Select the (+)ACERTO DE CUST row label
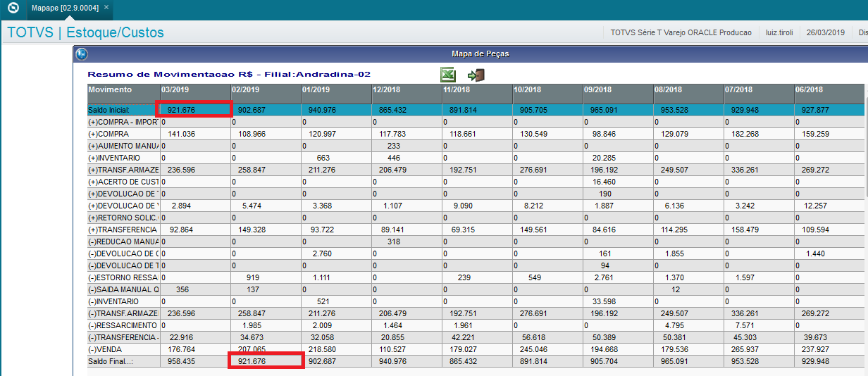Viewport: 868px width, 376px height. tap(123, 182)
